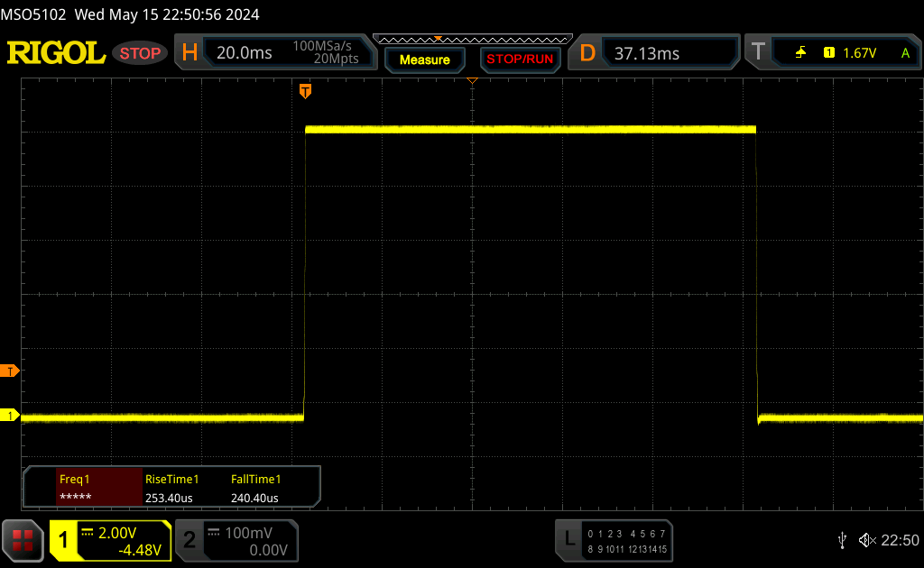Click the MSO5102 date and time header

point(130,14)
